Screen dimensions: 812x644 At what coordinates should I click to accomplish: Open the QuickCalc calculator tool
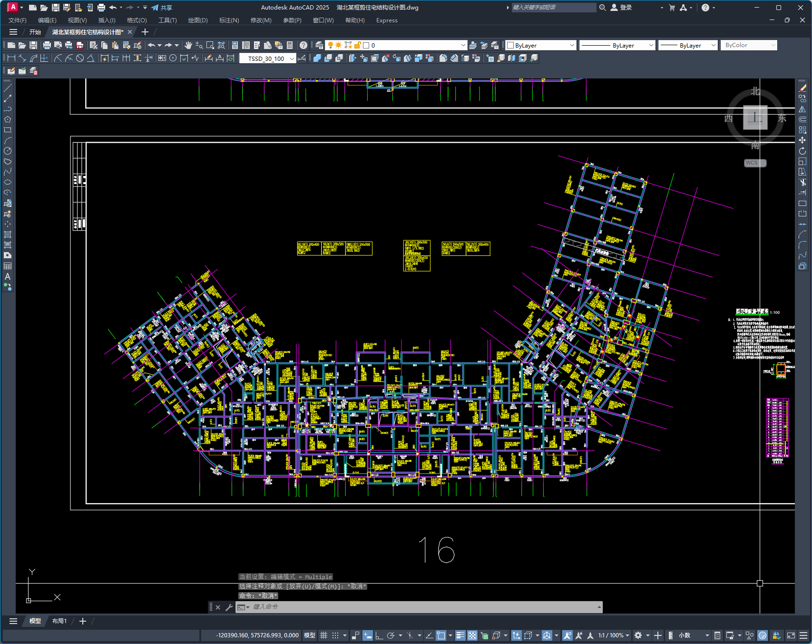click(x=290, y=45)
